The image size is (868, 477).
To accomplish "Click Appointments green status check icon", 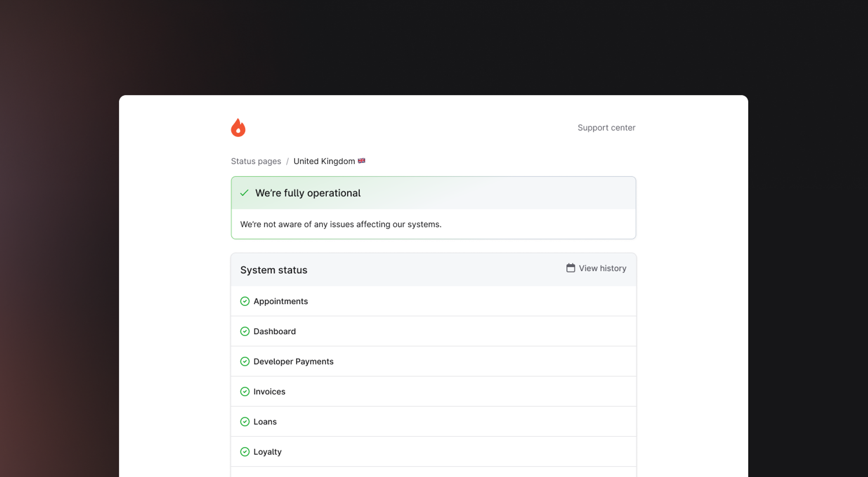I will click(x=245, y=301).
